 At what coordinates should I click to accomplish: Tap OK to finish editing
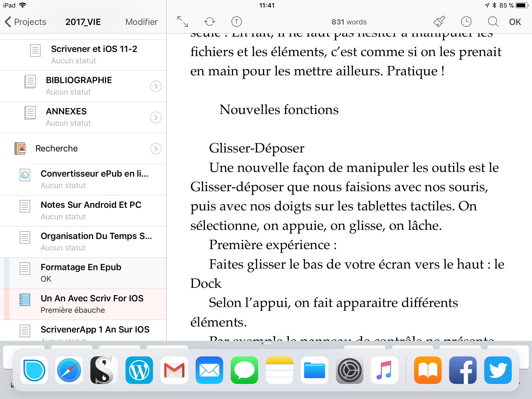pos(515,22)
